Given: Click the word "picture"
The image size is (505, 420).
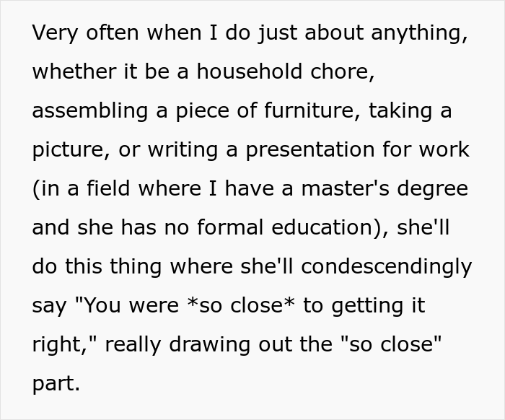Looking at the screenshot, I should click(63, 150).
